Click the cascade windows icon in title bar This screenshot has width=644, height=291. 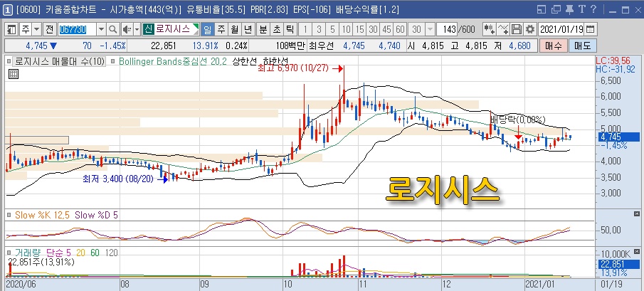[556, 9]
